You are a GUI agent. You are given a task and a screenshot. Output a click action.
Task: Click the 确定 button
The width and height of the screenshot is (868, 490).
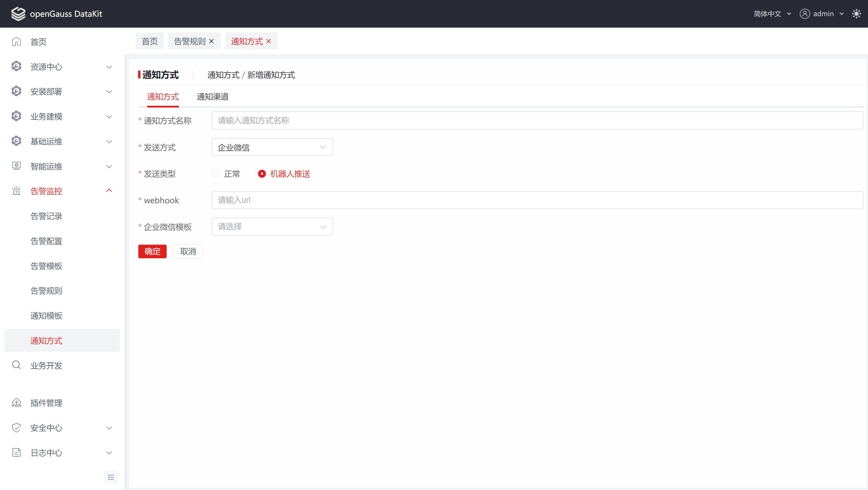pyautogui.click(x=152, y=251)
